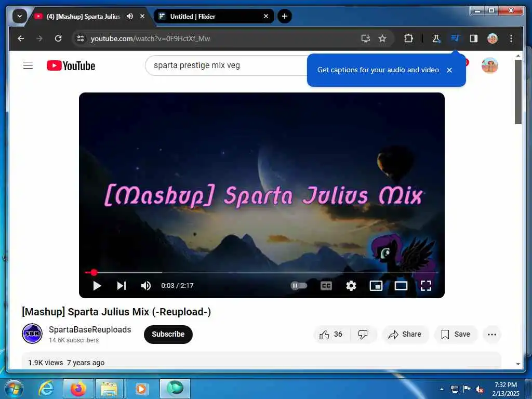Go to YouTube home via logo
The width and height of the screenshot is (532, 399).
(x=71, y=65)
